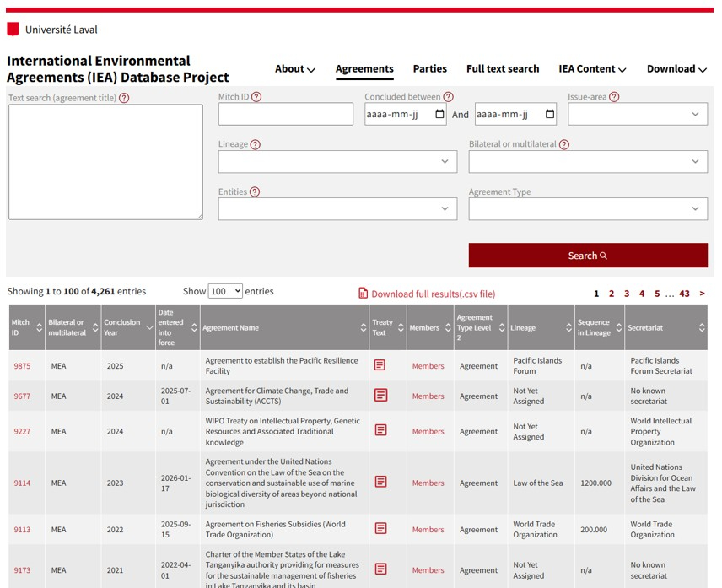Sort table by Conclusion Year column
This screenshot has height=588, width=722.
tap(122, 327)
